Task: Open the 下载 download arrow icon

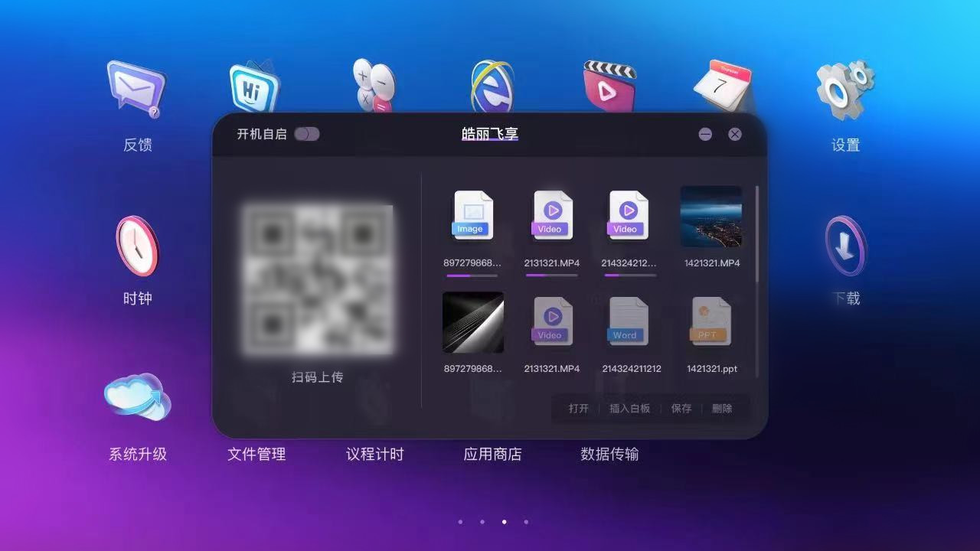Action: click(x=845, y=246)
